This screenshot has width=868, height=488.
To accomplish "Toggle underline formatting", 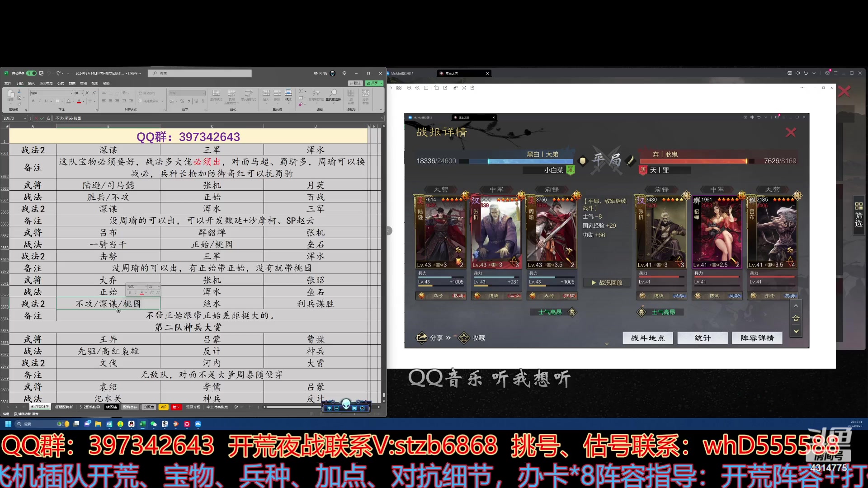I will 46,101.
